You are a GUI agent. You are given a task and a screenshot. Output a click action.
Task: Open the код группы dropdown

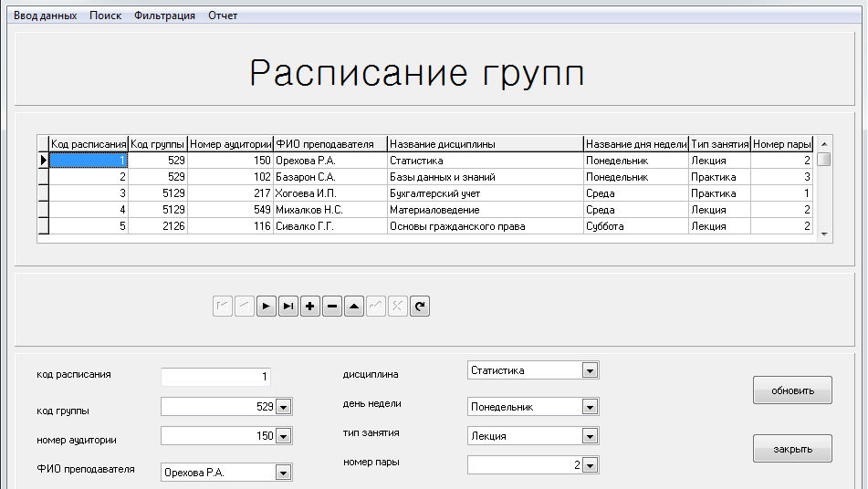283,407
